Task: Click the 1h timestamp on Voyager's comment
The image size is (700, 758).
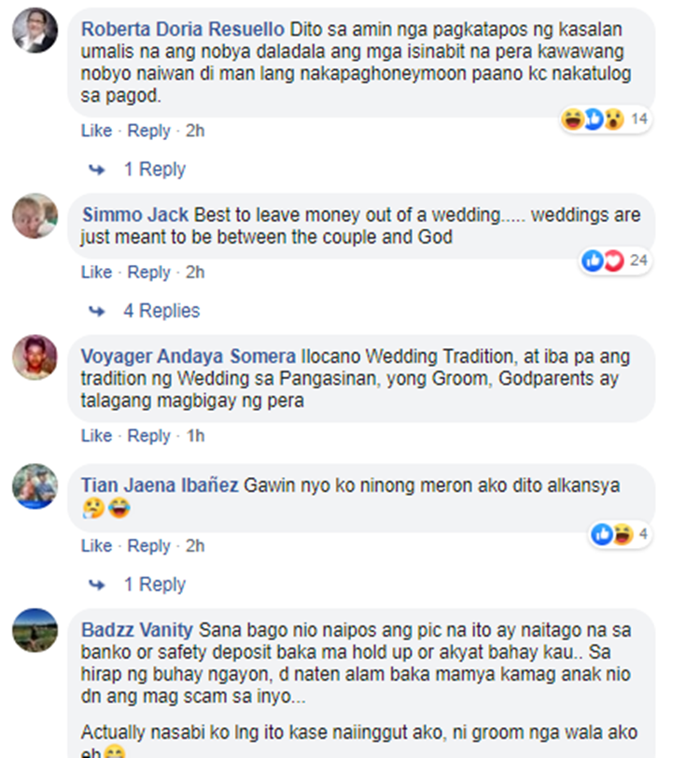Action: pos(195,436)
